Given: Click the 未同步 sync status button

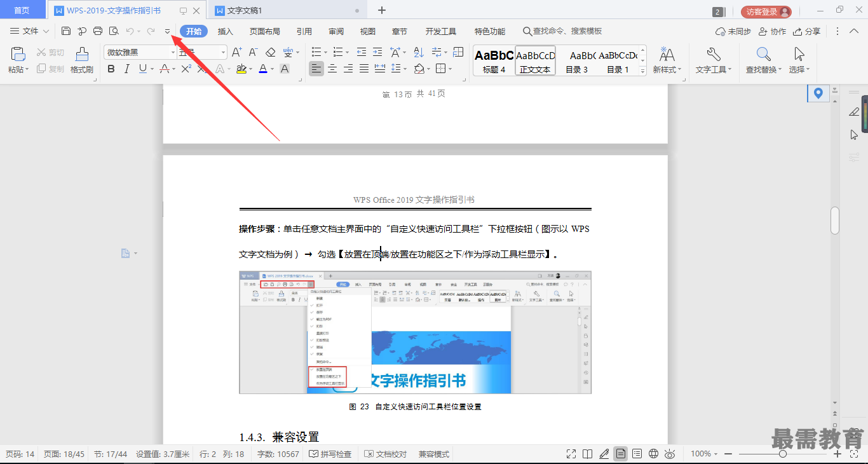Looking at the screenshot, I should pos(733,31).
